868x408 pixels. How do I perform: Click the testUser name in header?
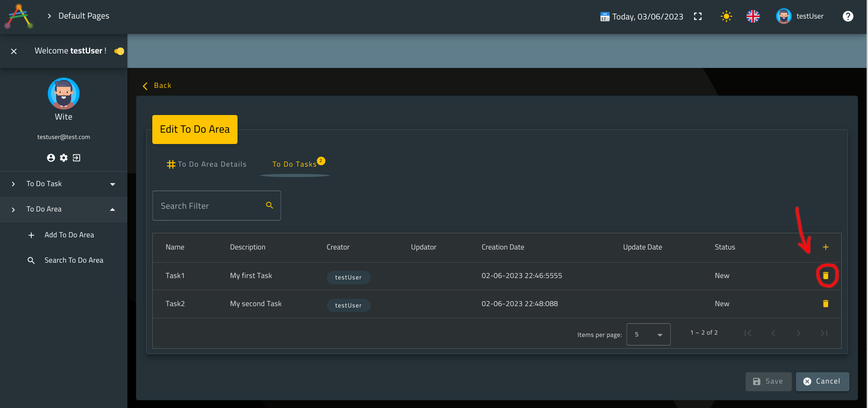click(810, 16)
